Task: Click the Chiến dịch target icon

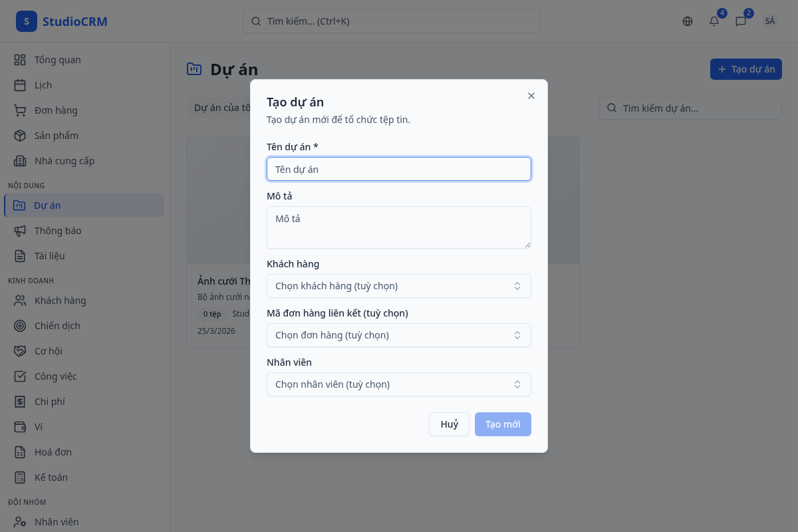Action: click(20, 326)
